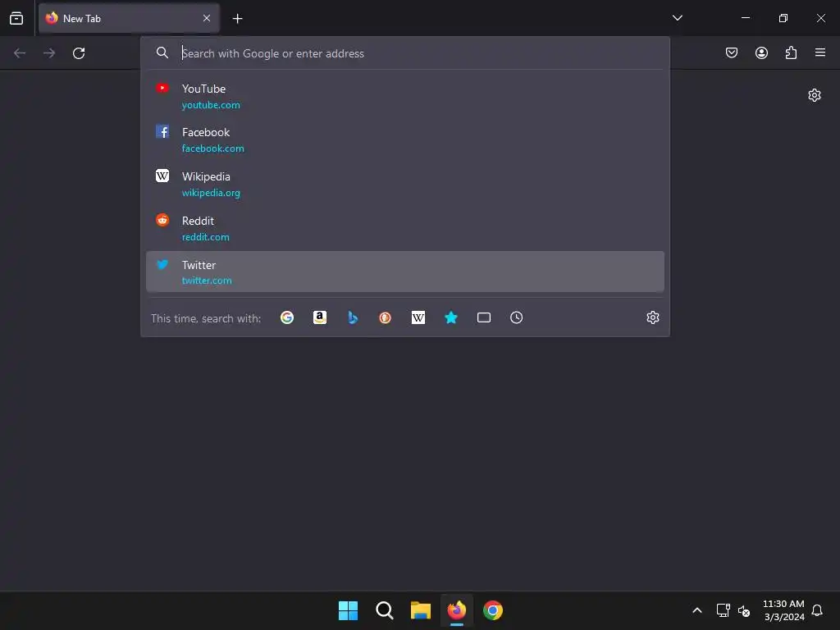Image resolution: width=840 pixels, height=630 pixels.
Task: Follow the wikipedia.org address
Action: tap(211, 193)
